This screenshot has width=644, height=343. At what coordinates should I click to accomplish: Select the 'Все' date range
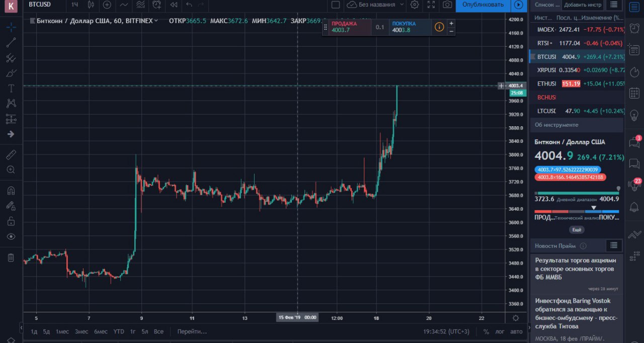[x=158, y=331]
